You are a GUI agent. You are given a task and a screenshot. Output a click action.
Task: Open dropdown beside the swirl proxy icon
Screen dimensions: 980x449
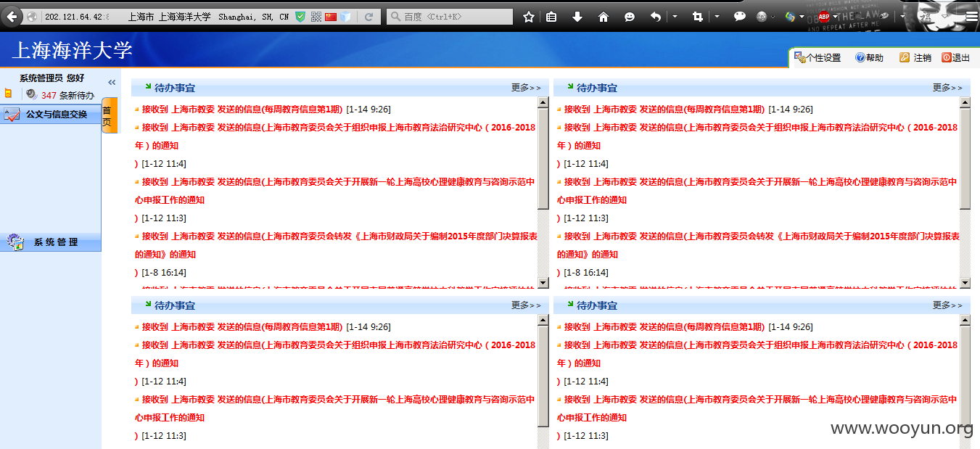point(803,17)
